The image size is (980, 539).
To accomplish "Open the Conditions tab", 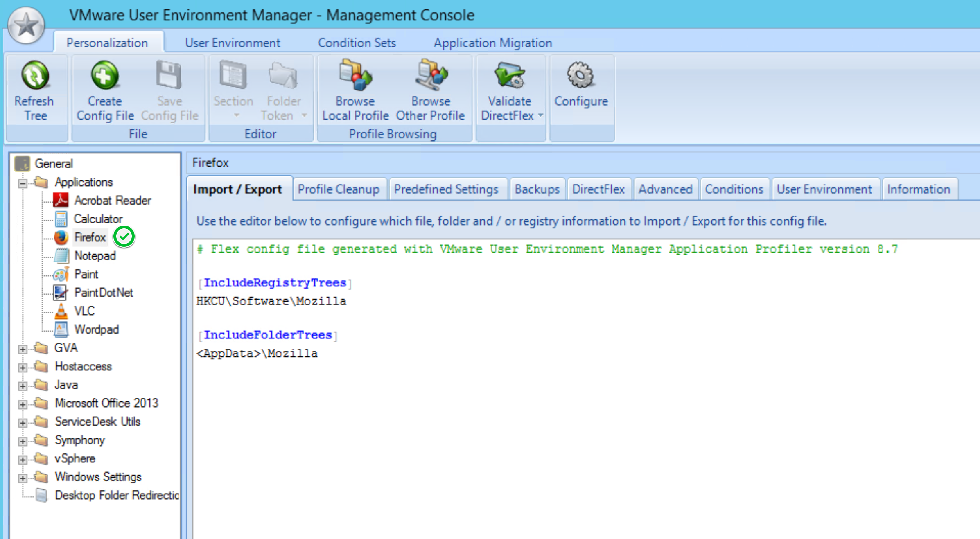I will coord(734,189).
